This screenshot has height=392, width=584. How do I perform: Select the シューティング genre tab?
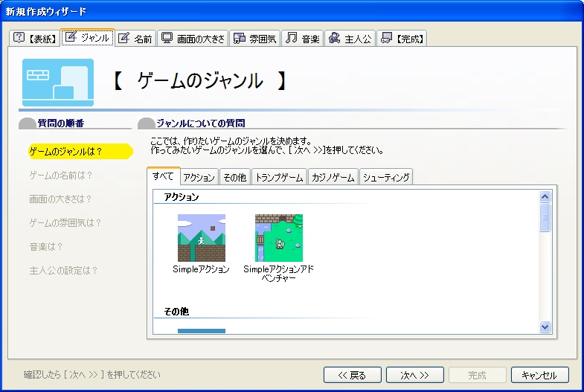pos(386,177)
